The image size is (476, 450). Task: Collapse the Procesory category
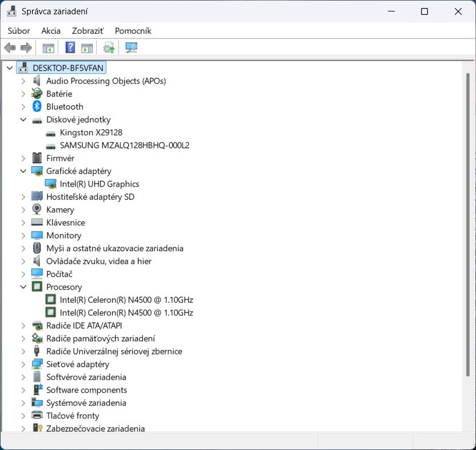click(23, 287)
